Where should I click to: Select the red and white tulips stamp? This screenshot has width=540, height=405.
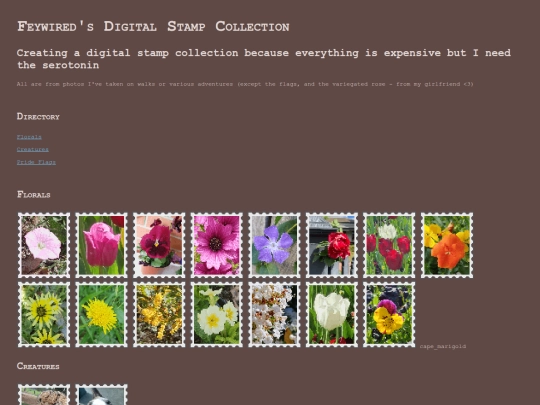click(389, 245)
